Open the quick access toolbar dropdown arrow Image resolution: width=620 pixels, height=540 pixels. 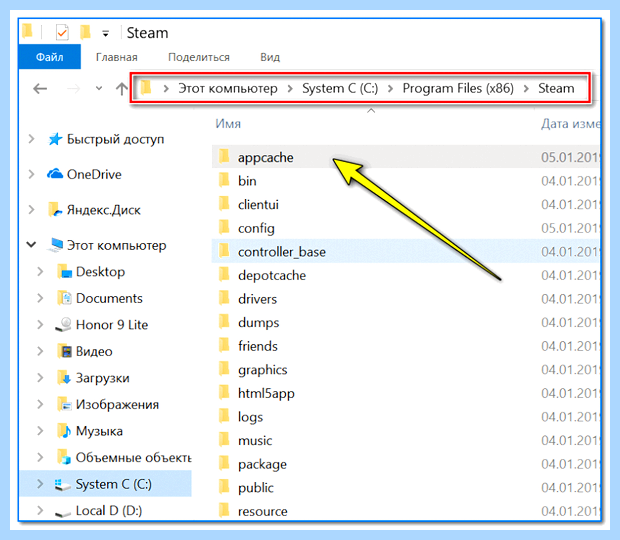pos(106,34)
